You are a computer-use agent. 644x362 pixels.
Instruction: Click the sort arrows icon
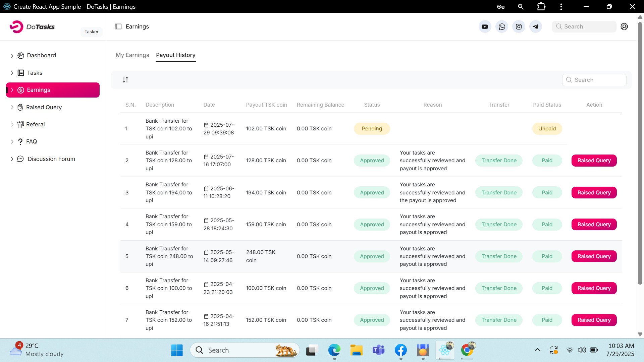pos(125,80)
